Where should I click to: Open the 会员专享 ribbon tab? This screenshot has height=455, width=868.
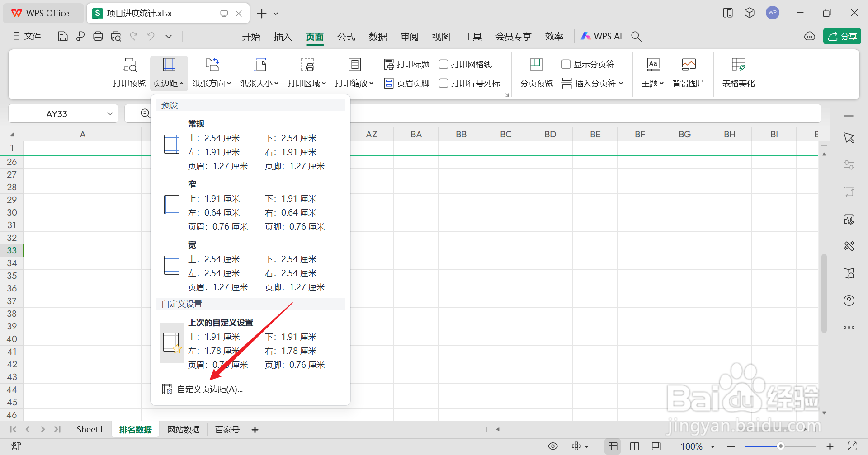coord(513,37)
